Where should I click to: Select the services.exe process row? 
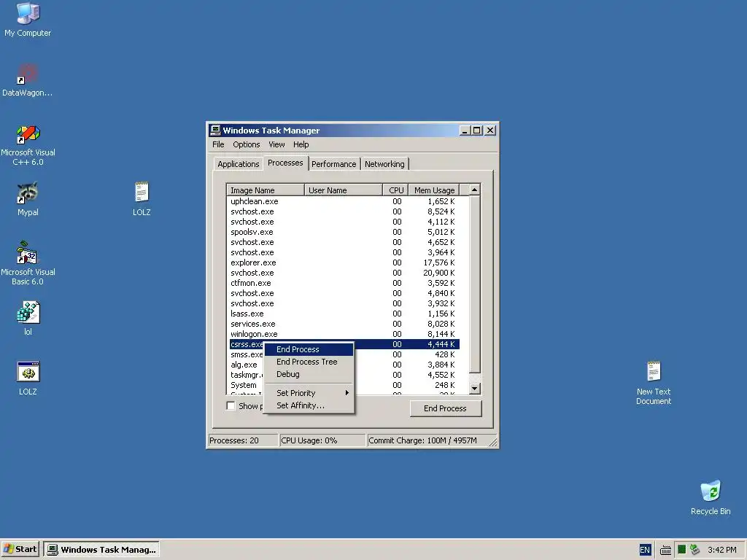[343, 324]
